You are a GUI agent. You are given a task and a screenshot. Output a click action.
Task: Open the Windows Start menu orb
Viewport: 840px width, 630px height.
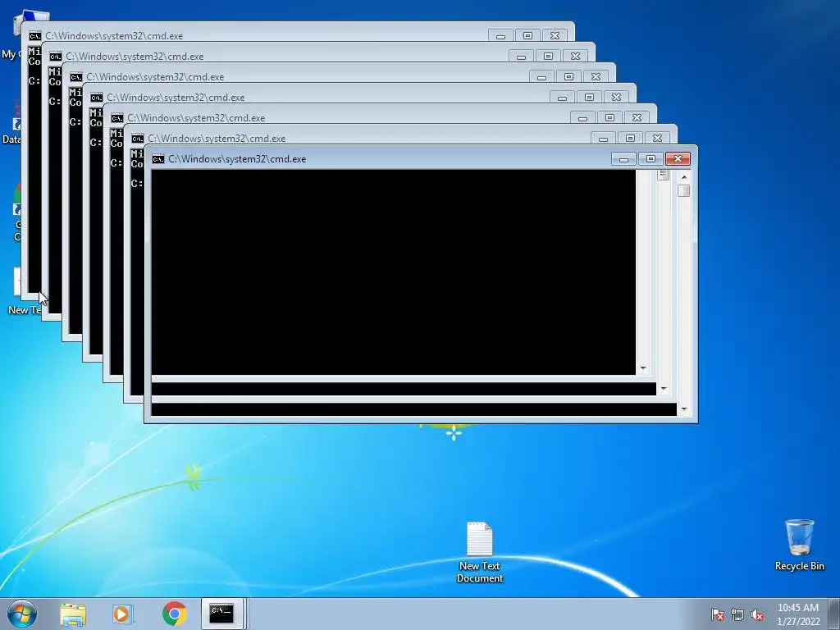[x=22, y=614]
